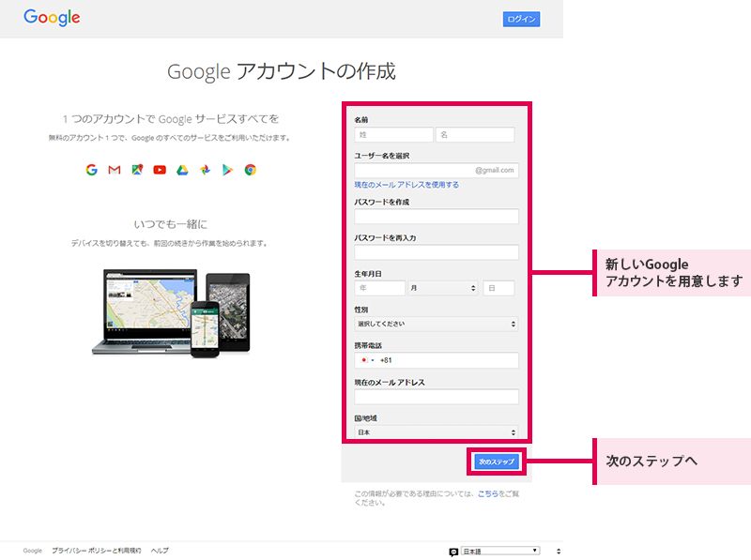Open the birth month 月 dropdown

[x=443, y=288]
